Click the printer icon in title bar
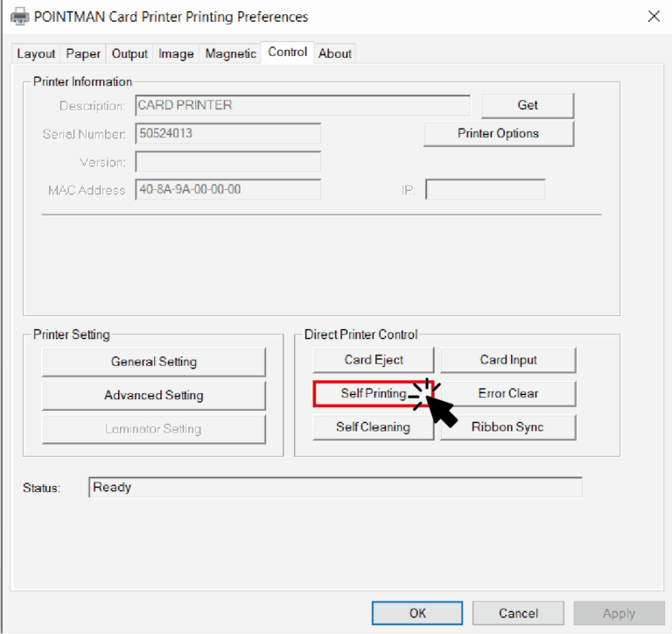The height and width of the screenshot is (634, 672). (20, 17)
